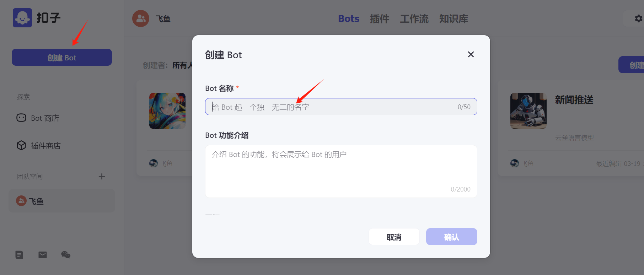Open the mail icon at sidebar bottom

point(43,255)
